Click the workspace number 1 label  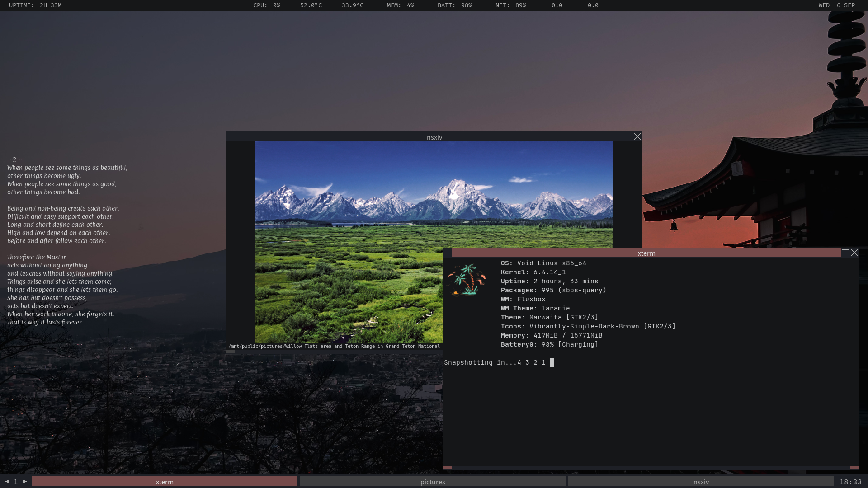coord(16,482)
